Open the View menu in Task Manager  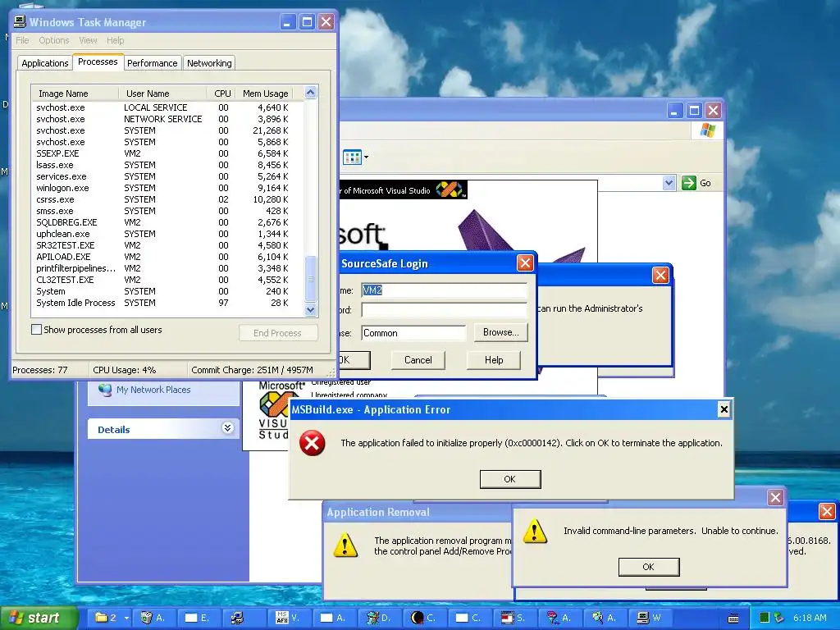[88, 40]
